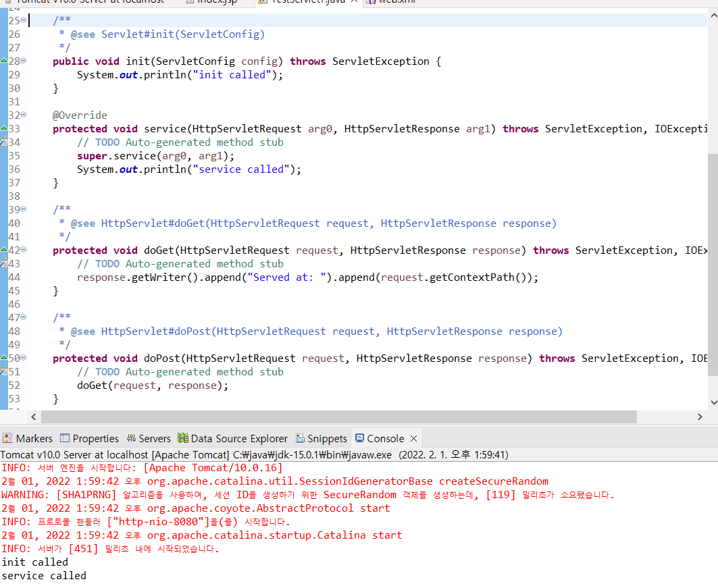The height and width of the screenshot is (588, 718).
Task: Click the editor horizontal scroll right arrow
Action: pos(700,417)
